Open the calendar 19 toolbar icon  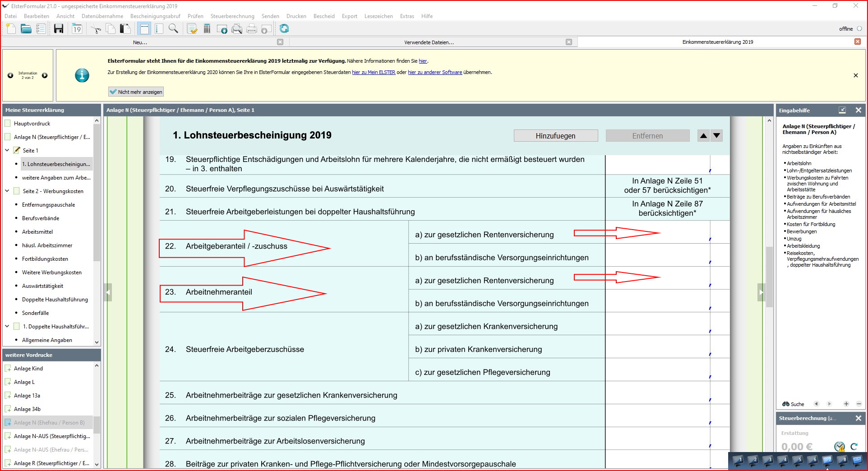tap(77, 29)
